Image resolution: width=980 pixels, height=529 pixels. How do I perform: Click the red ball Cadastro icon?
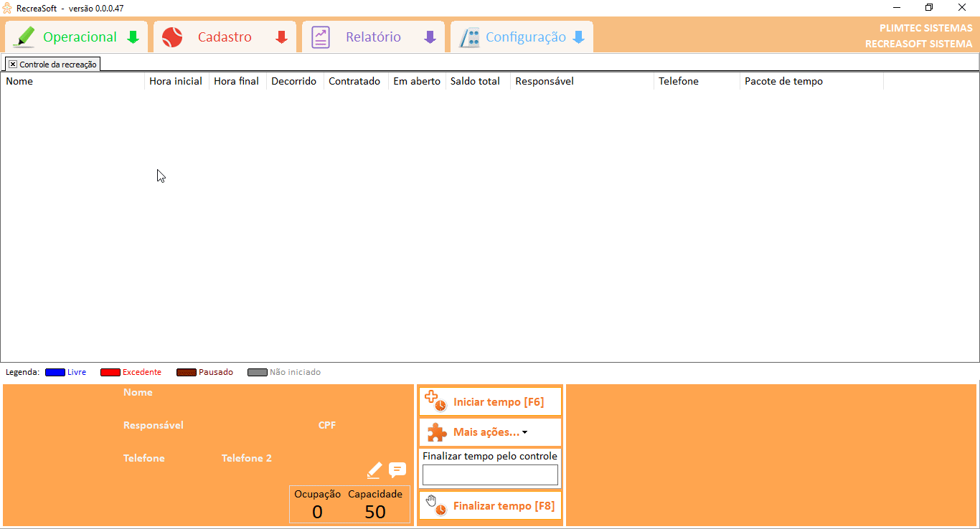[172, 37]
